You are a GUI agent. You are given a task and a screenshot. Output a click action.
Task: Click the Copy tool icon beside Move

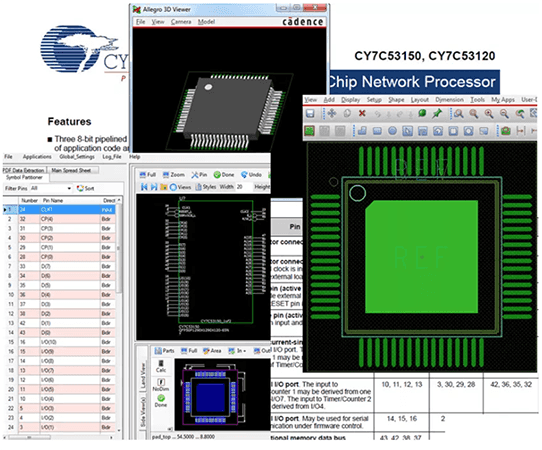pyautogui.click(x=347, y=113)
